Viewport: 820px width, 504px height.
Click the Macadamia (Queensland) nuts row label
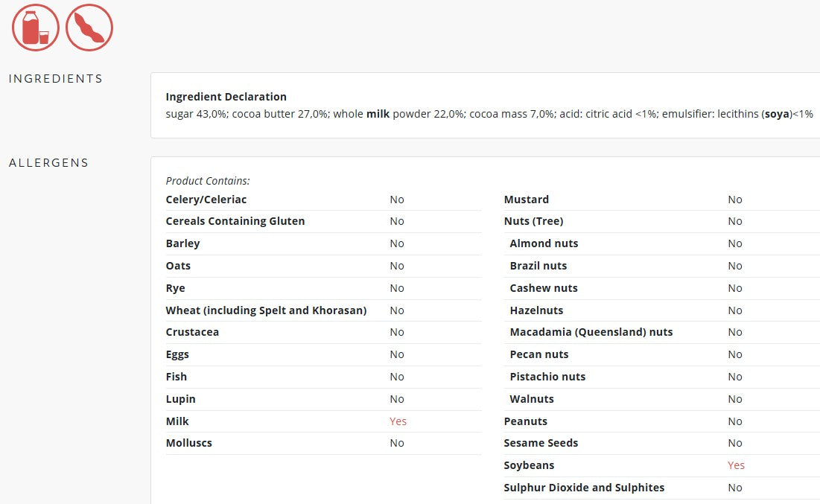pyautogui.click(x=591, y=332)
